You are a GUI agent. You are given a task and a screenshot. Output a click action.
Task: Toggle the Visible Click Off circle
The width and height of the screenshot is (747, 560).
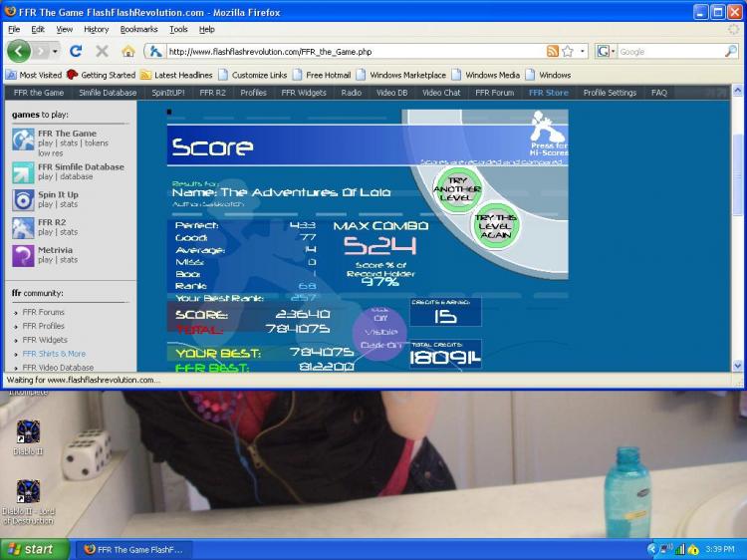coord(380,332)
